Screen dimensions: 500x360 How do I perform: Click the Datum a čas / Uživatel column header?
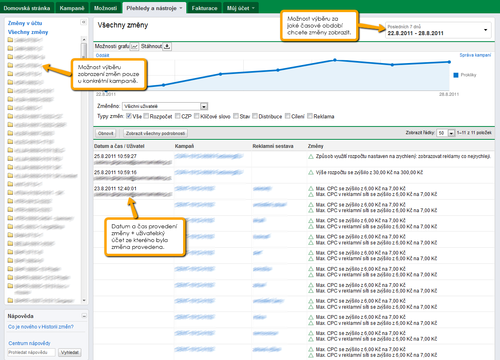pyautogui.click(x=119, y=146)
